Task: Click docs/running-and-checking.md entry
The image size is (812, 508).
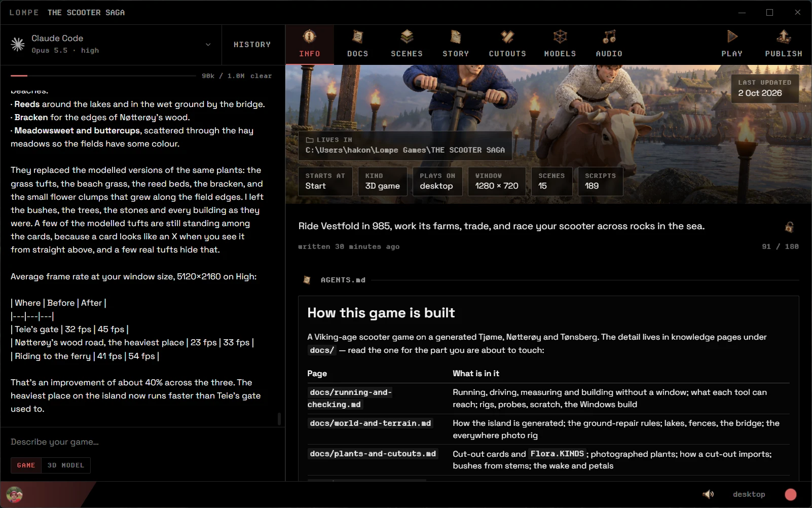Action: click(350, 398)
